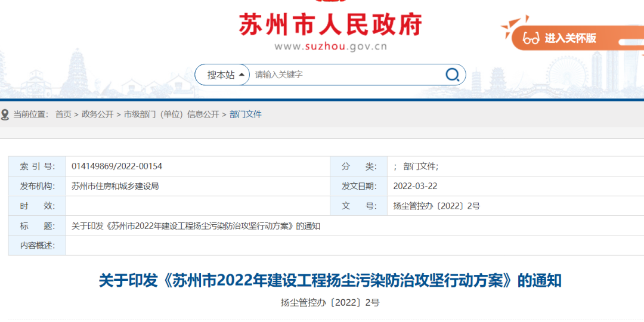The width and height of the screenshot is (644, 322).
Task: Click the location pin icon beside 当前位置
Action: pos(5,114)
